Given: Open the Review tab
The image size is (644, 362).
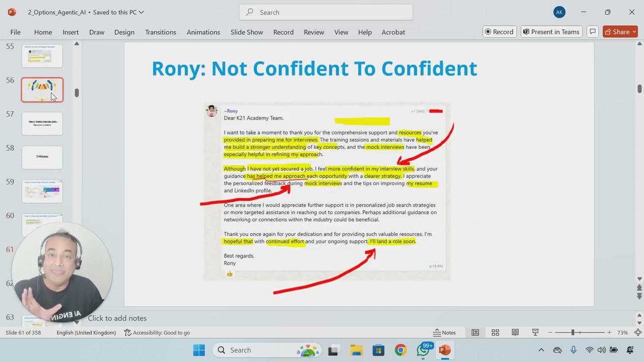Looking at the screenshot, I should [x=314, y=32].
